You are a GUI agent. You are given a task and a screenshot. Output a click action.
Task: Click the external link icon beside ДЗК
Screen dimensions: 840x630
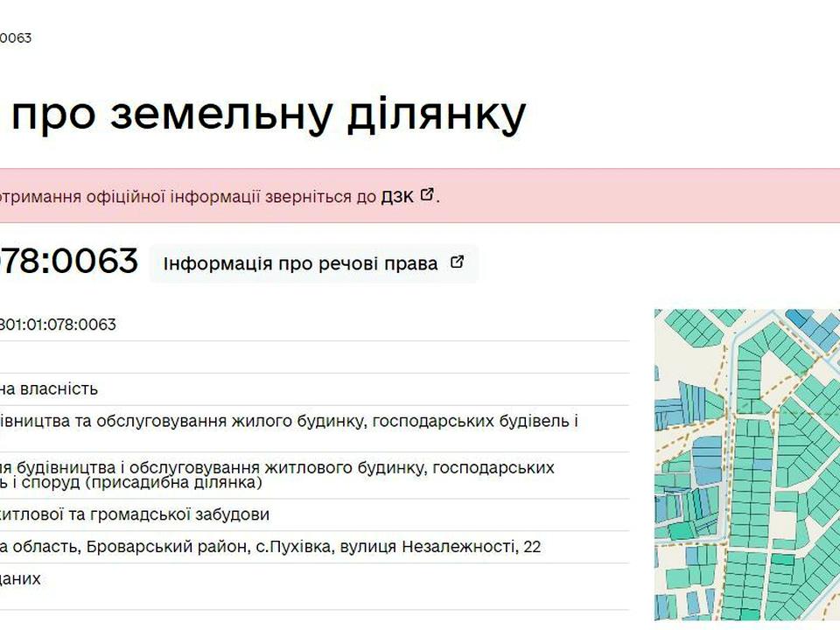(x=427, y=195)
